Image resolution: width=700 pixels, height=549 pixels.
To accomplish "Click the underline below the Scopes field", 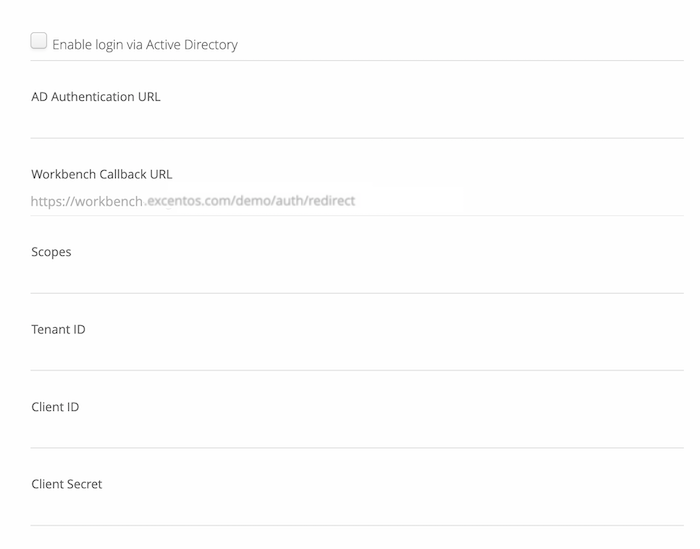I will pos(357,293).
